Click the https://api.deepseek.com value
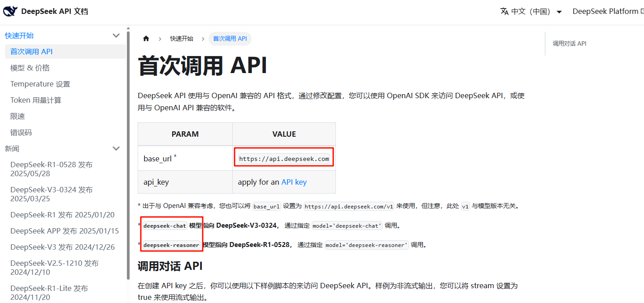The image size is (644, 303). pos(284,159)
